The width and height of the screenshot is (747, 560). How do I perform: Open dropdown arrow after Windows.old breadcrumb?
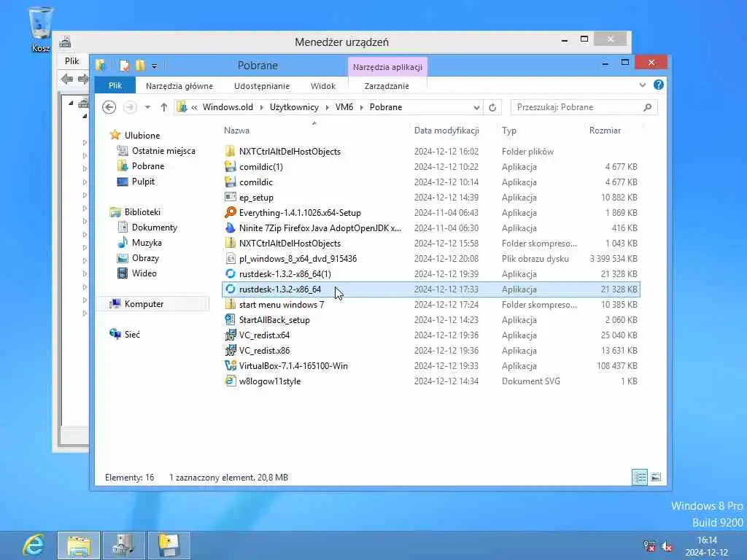(262, 108)
